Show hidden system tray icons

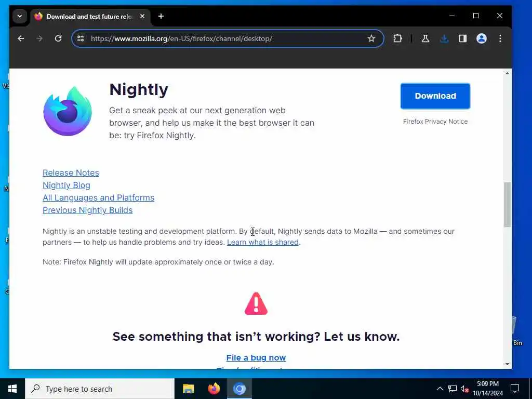tap(440, 389)
